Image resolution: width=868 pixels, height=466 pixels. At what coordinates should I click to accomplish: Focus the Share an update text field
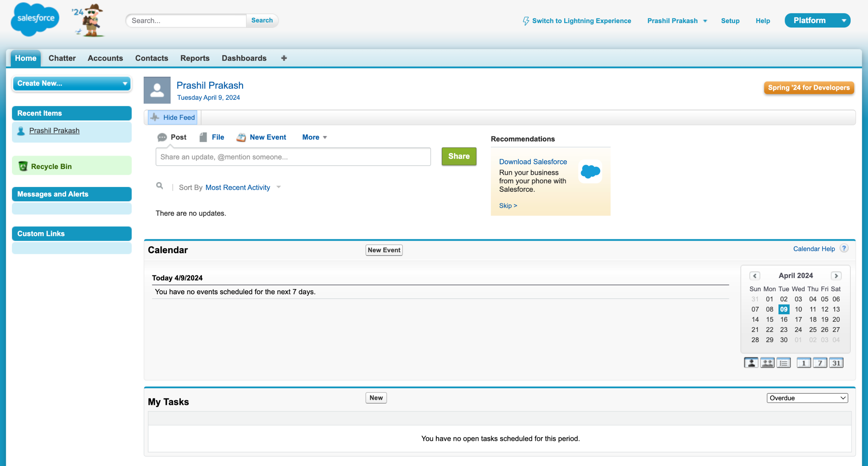click(x=293, y=157)
